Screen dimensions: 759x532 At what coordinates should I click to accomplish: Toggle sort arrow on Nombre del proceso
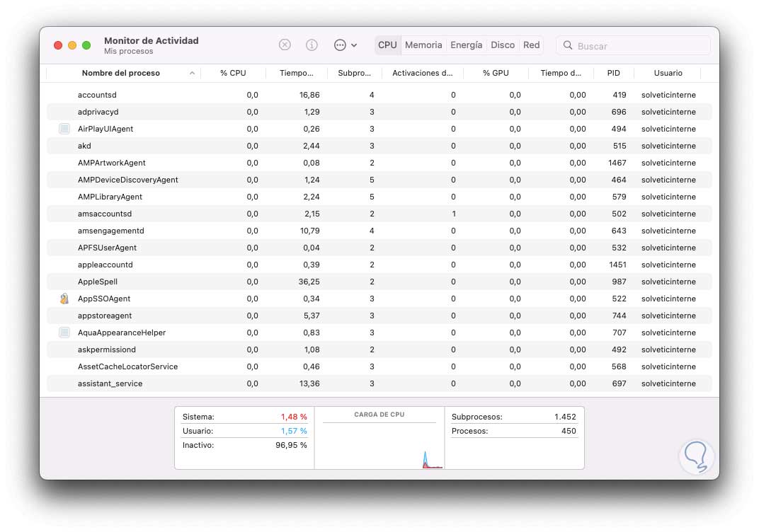pyautogui.click(x=192, y=73)
